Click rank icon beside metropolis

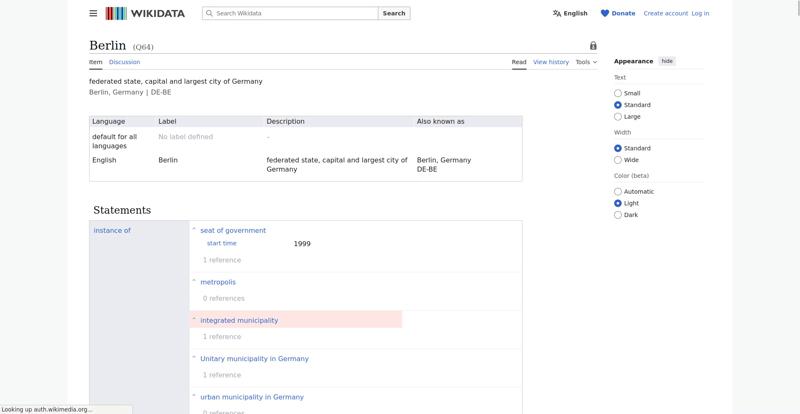194,282
